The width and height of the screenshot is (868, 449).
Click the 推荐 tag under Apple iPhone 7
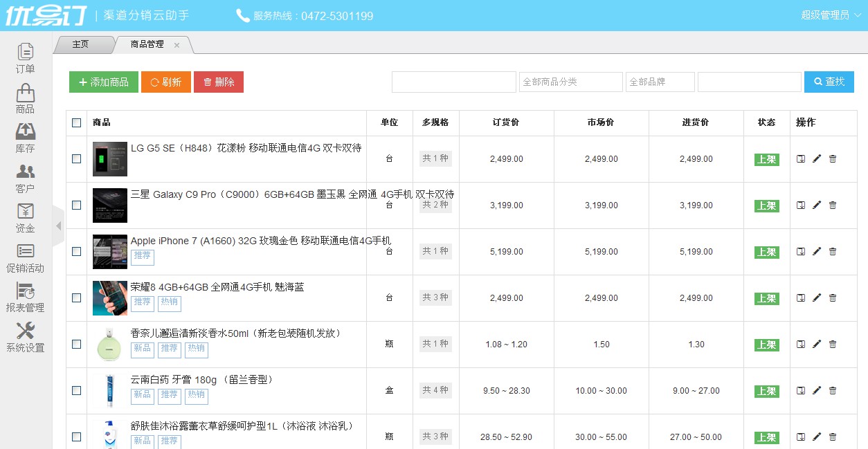pyautogui.click(x=143, y=257)
